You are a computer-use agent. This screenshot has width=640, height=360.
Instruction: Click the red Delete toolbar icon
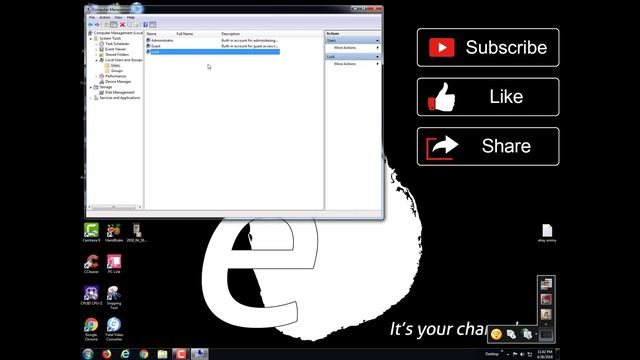[x=122, y=25]
